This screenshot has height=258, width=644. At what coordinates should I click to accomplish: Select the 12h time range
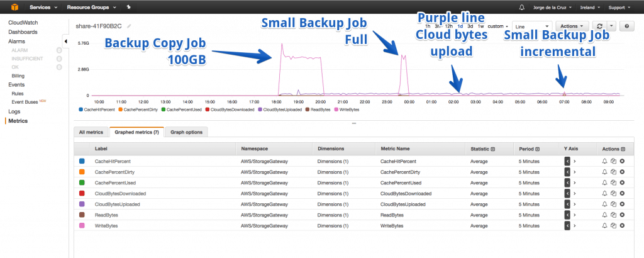pos(449,26)
